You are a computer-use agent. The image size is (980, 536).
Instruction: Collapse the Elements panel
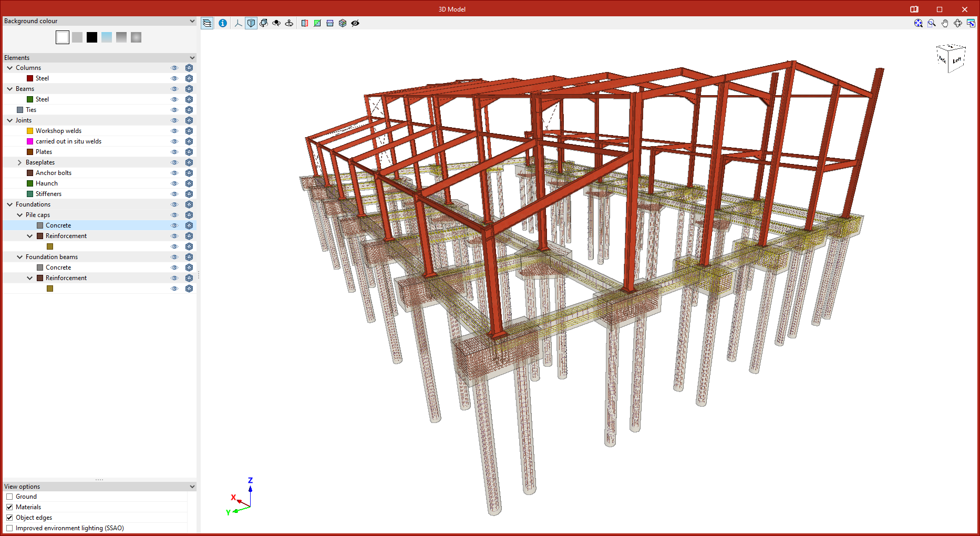pos(192,58)
